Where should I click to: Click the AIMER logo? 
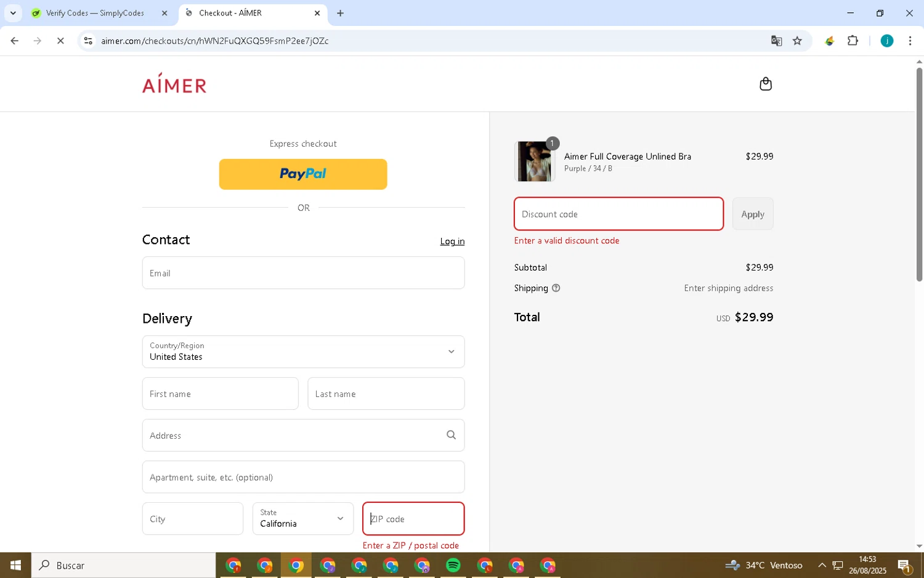click(x=174, y=83)
